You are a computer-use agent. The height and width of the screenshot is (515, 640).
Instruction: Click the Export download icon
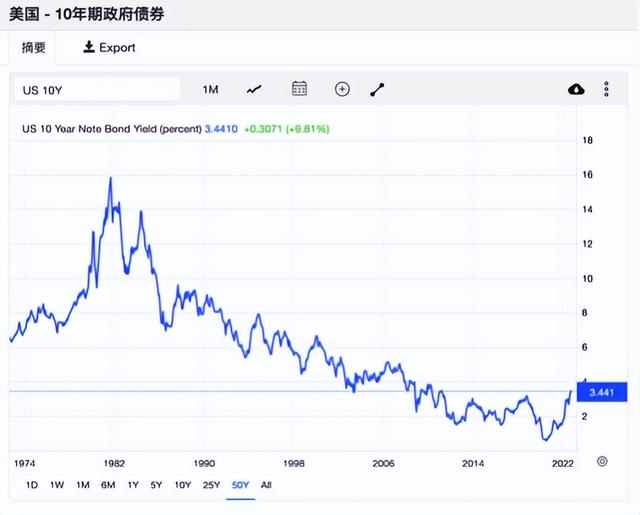89,47
